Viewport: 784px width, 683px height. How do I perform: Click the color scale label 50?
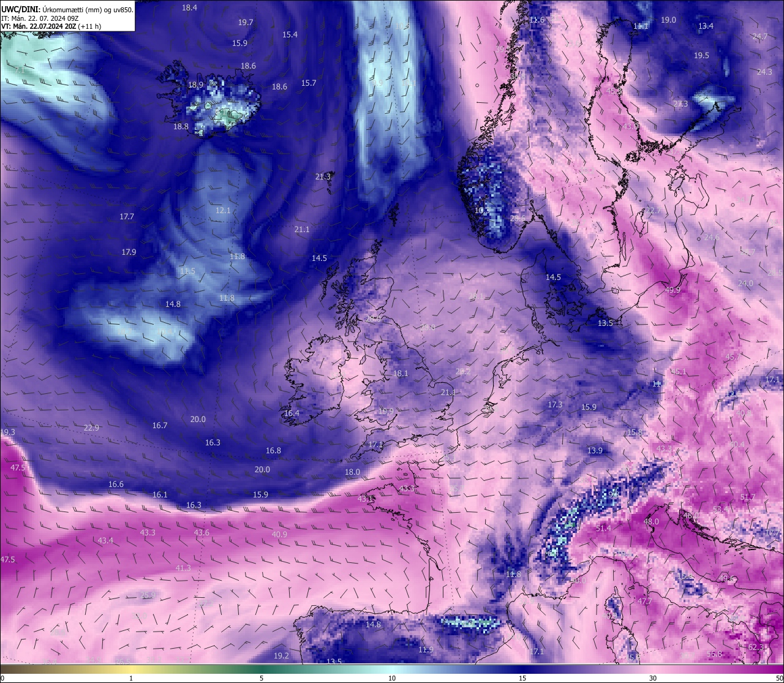coord(779,678)
